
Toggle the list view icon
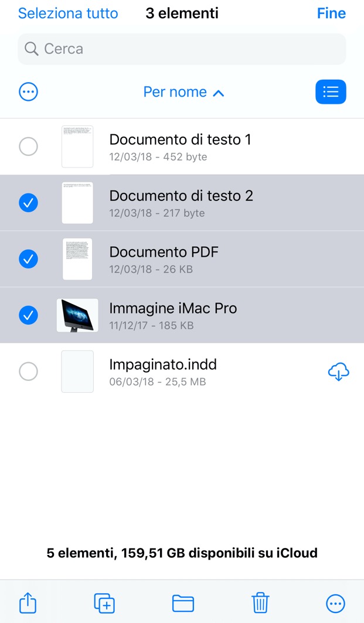[x=331, y=92]
